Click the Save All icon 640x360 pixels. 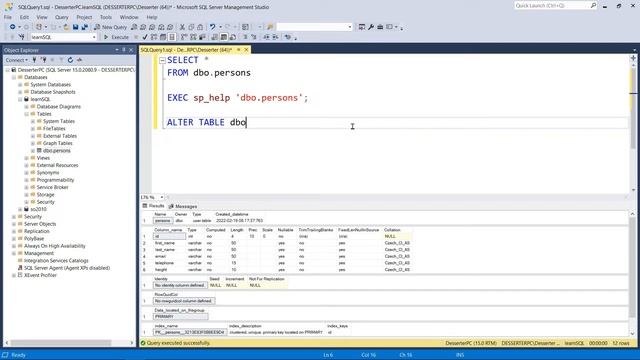tap(84, 27)
